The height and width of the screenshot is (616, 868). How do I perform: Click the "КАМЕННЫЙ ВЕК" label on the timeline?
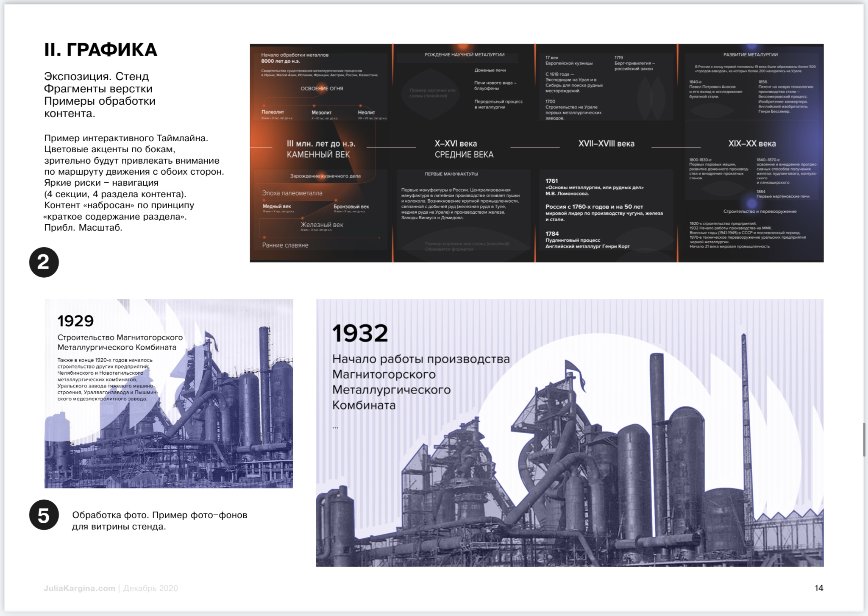click(318, 155)
